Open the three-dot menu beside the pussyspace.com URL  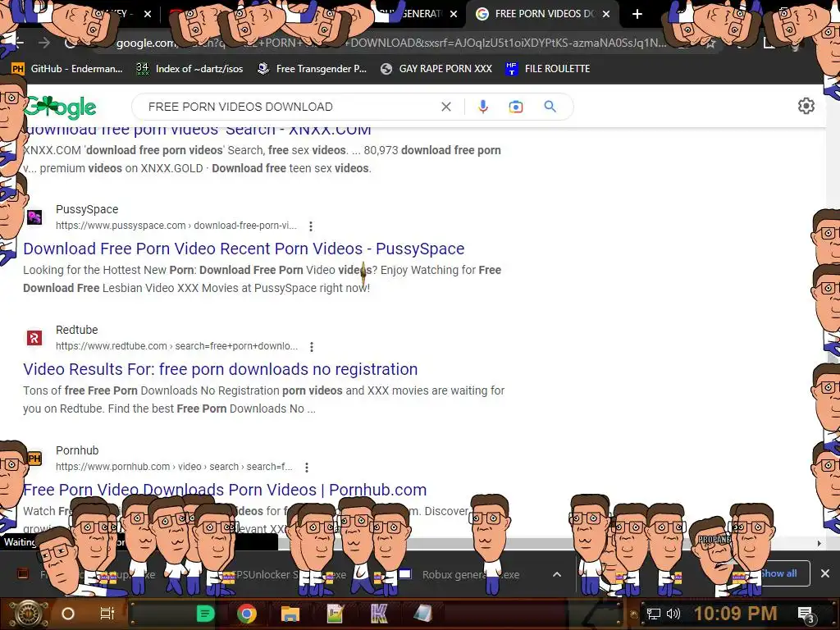(x=311, y=226)
